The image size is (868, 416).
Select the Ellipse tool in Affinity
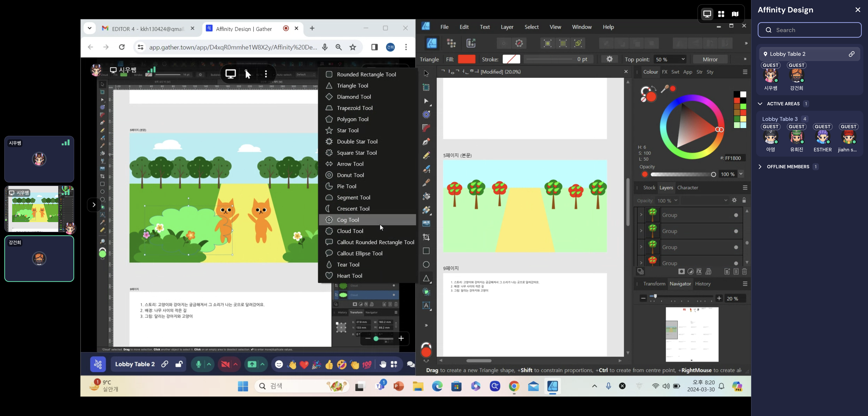coord(426,265)
